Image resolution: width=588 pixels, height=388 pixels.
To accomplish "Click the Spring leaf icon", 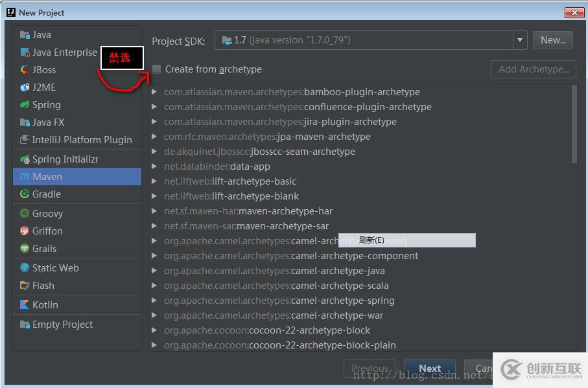I will tap(25, 105).
